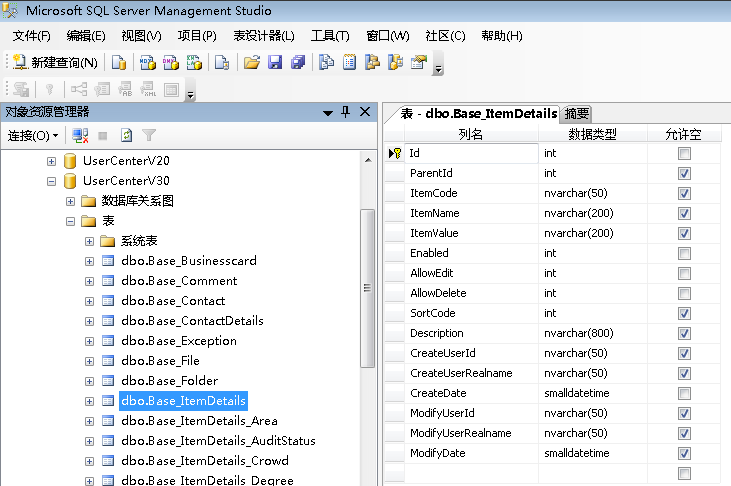Check allow nulls for AllowEdit
The image size is (731, 486).
coord(684,273)
